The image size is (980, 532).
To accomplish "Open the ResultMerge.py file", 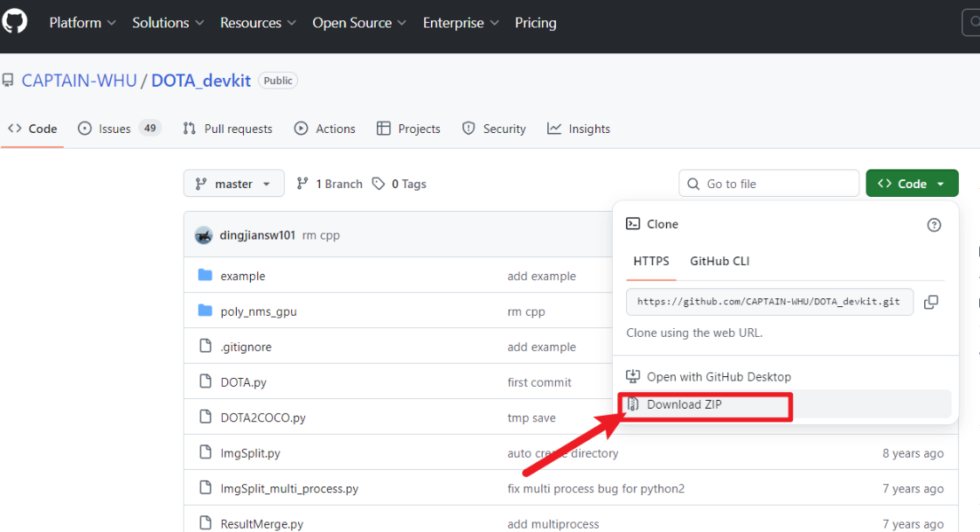I will click(262, 524).
